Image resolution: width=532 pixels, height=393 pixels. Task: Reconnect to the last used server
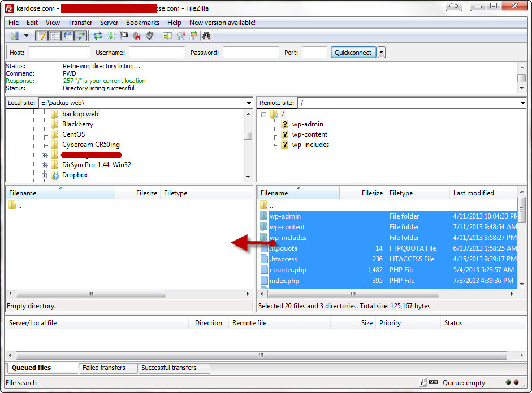(x=150, y=36)
